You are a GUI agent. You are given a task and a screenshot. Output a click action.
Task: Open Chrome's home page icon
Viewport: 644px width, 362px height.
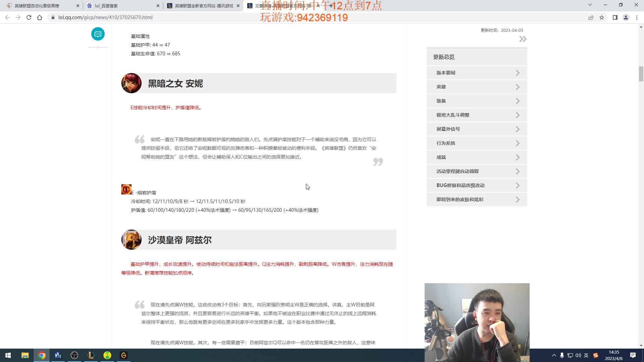point(40,17)
